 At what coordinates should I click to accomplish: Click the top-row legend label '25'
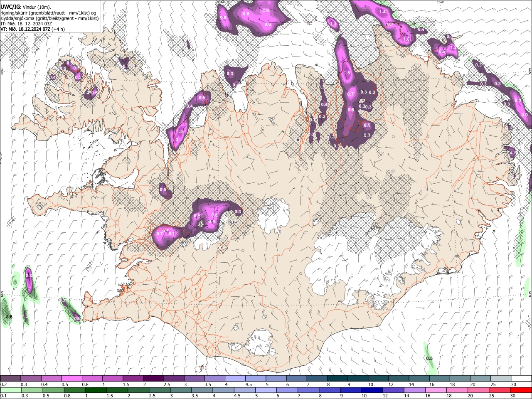tap(493, 384)
